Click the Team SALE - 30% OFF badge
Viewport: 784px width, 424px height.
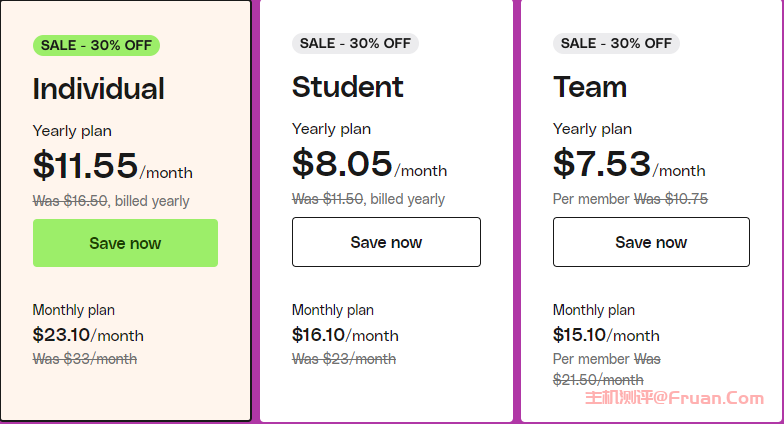pos(616,44)
